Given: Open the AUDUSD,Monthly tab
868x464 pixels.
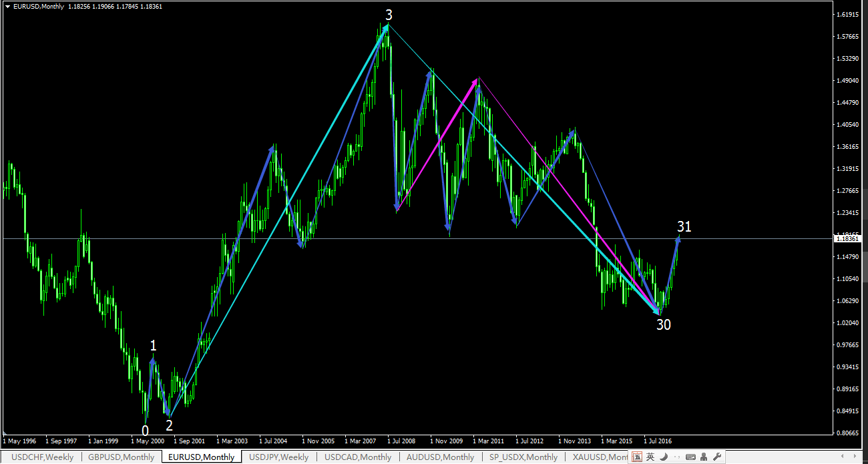Looking at the screenshot, I should point(440,457).
